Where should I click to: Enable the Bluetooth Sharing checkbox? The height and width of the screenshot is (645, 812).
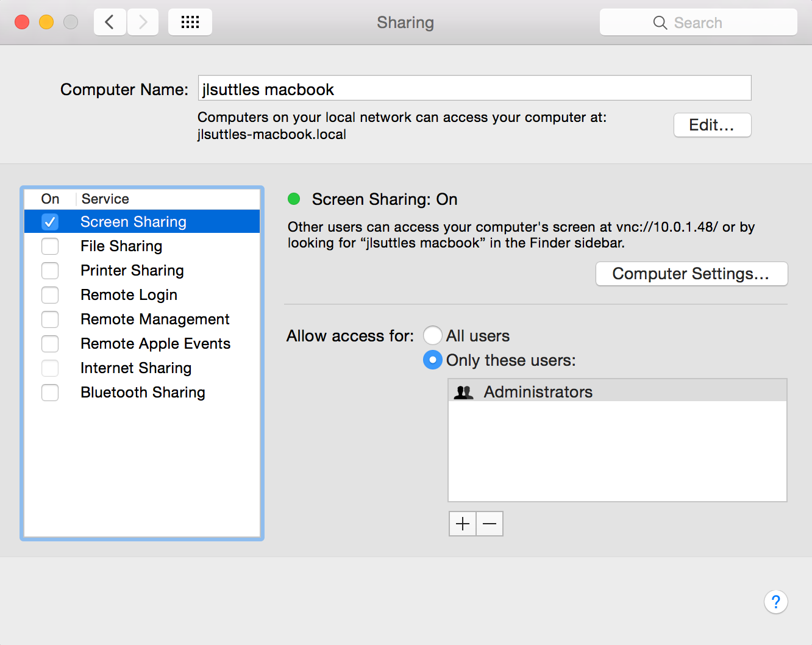[x=50, y=393]
